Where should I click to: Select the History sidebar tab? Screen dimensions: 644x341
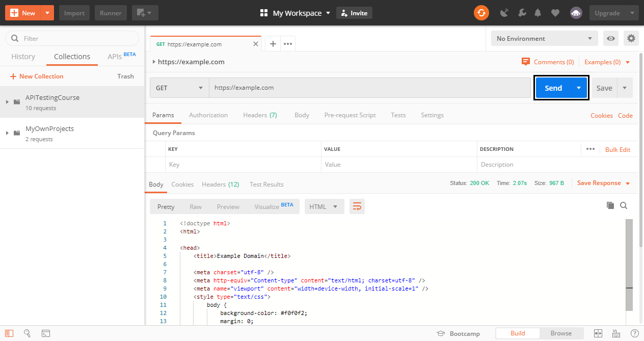tap(23, 57)
